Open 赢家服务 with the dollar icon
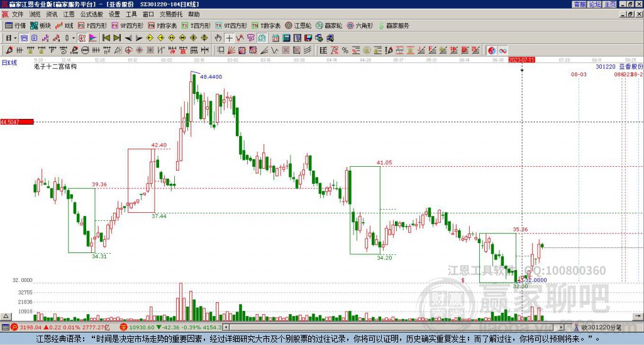This screenshot has height=345, width=644. click(x=394, y=25)
